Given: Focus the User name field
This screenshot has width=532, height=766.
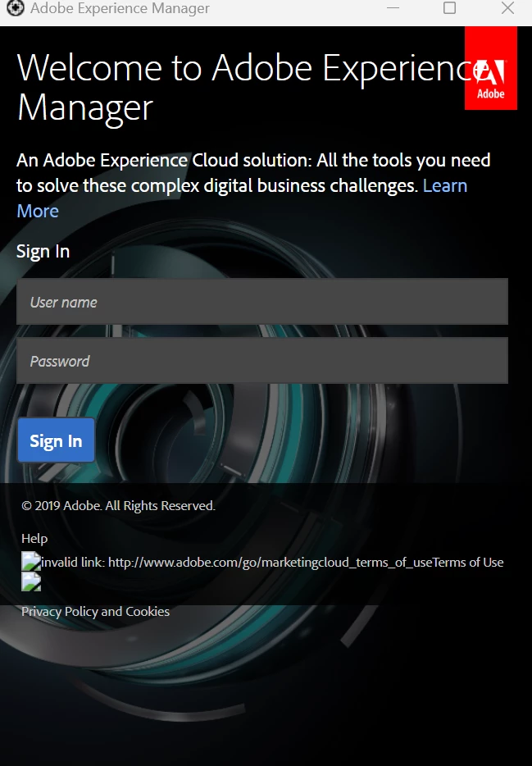Looking at the screenshot, I should click(x=262, y=302).
